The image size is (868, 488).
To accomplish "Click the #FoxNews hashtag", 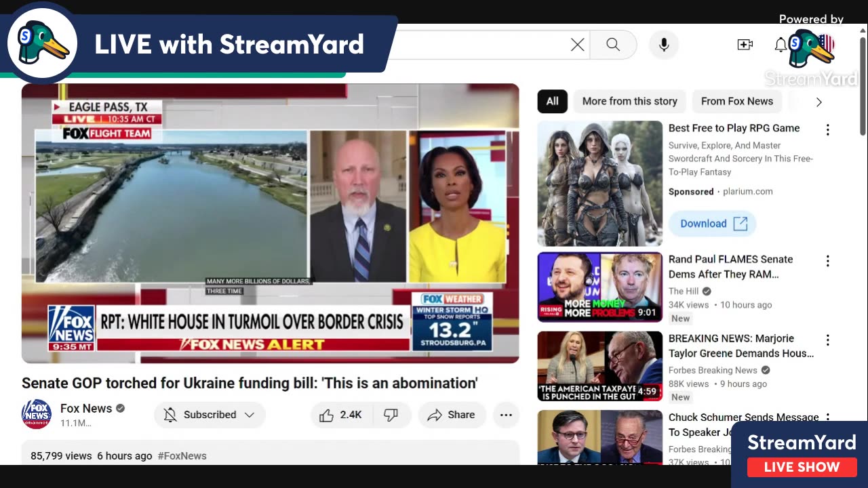I will click(x=182, y=456).
